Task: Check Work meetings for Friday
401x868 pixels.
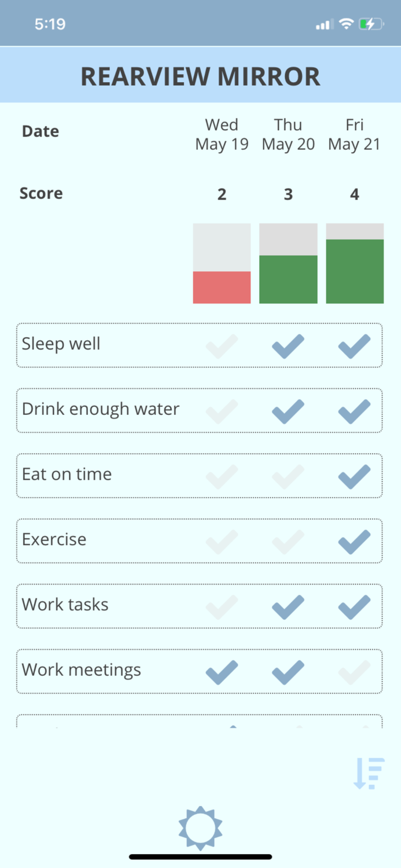Action: coord(354,672)
